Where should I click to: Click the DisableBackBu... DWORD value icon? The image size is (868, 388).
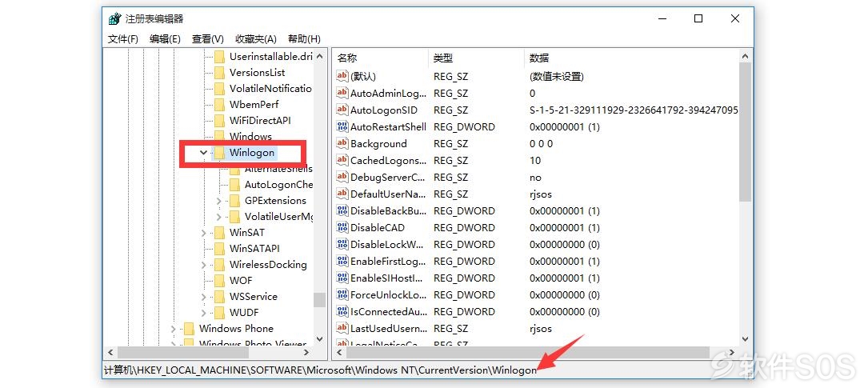pos(342,211)
